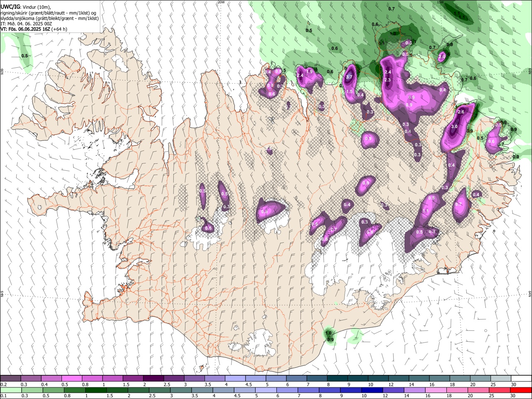Viewport: 532px width, 399px height.
Task: Click the bright pink swatch labeled 0.5 in top legend
Action: 72,379
